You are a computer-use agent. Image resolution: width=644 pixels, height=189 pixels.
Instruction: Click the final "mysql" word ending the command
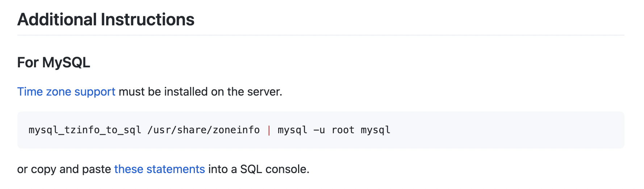376,130
